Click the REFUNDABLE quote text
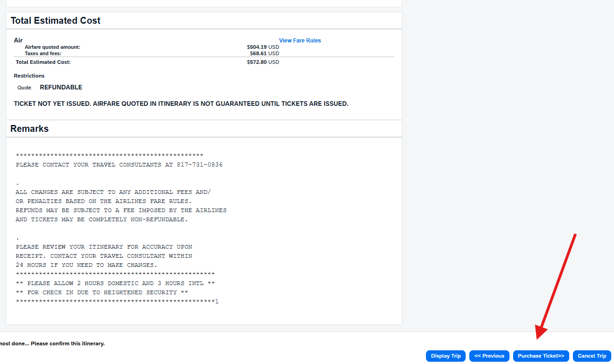This screenshot has height=364, width=614. tap(61, 87)
